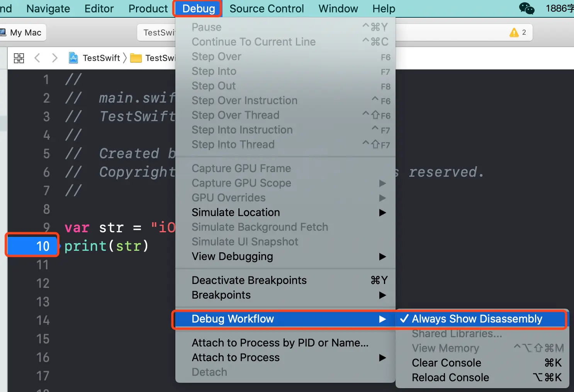Click the Step Into menu item

(x=285, y=71)
